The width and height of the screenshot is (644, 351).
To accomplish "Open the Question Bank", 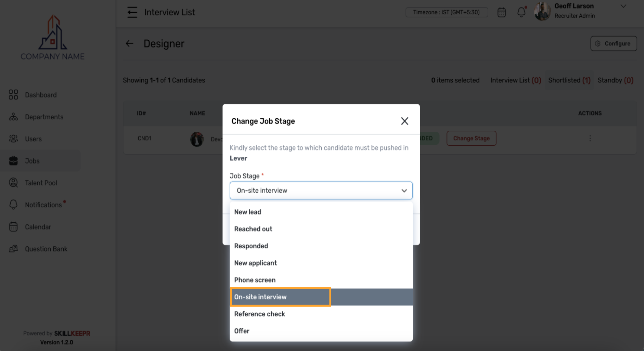I will [46, 249].
